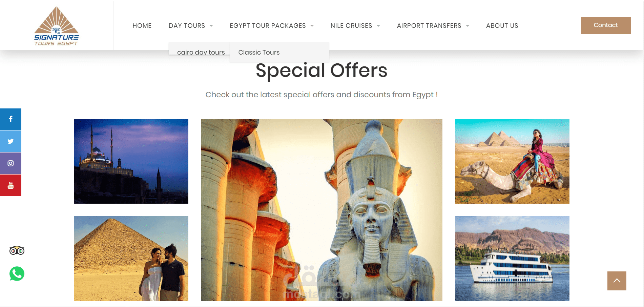This screenshot has height=307, width=644.
Task: Go to the Home menu item
Action: (142, 26)
